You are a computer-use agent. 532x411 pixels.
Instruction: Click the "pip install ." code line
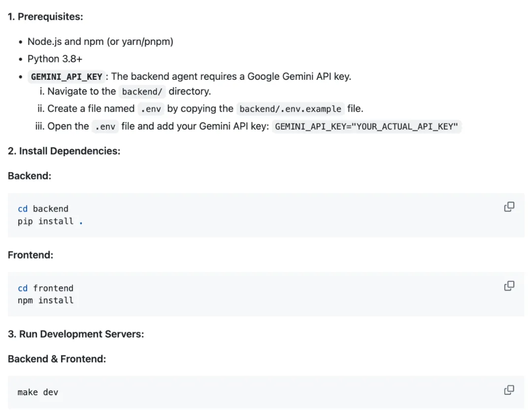click(50, 221)
